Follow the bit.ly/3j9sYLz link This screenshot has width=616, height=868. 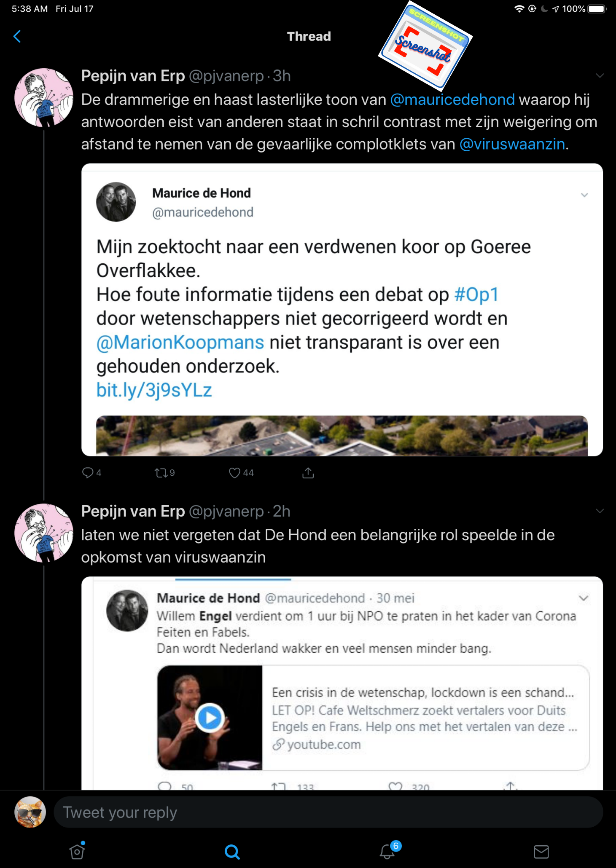tap(154, 390)
